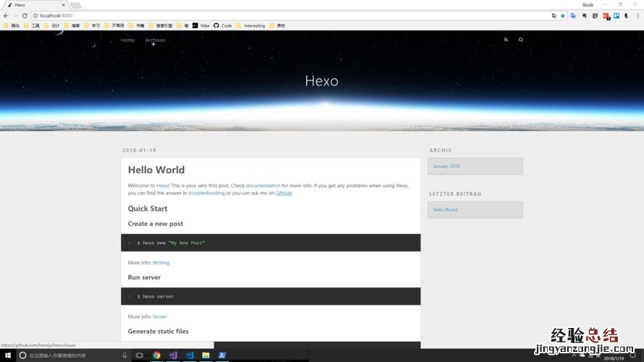Open the documentation link in the post
Image resolution: width=644 pixels, height=362 pixels.
(262, 185)
